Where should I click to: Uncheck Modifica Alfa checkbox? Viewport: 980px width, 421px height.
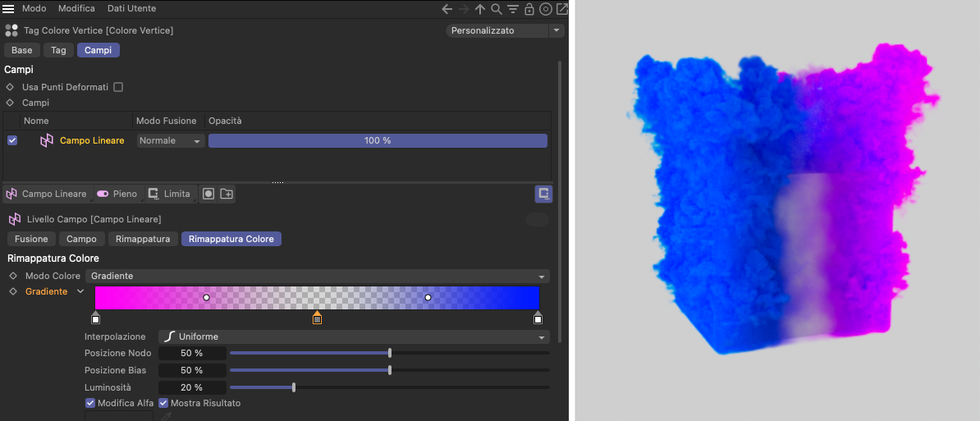(x=90, y=403)
